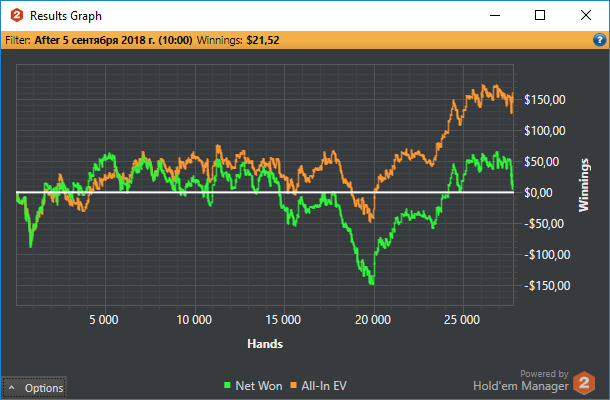Image resolution: width=610 pixels, height=400 pixels.
Task: Click the Winnings vertical axis title
Action: coord(584,185)
